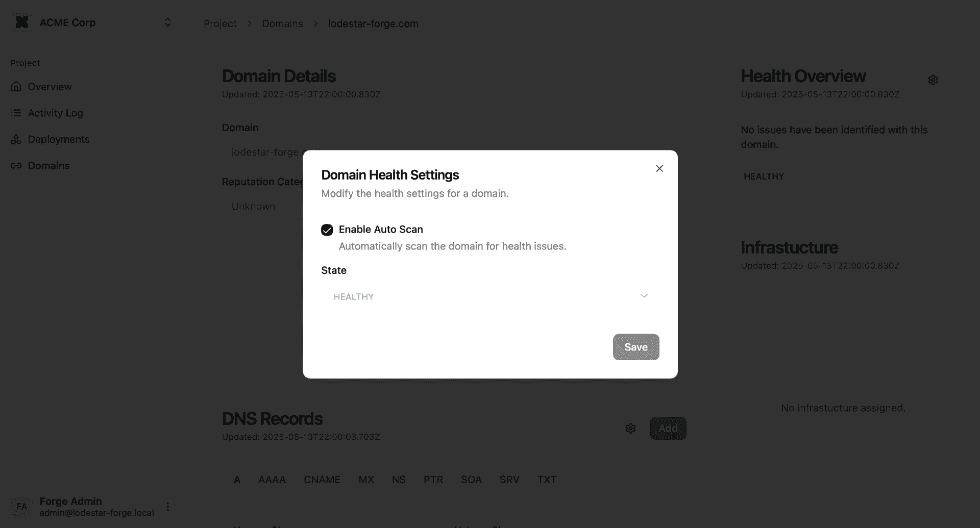This screenshot has height=528, width=980.
Task: Show the SOA records tab
Action: 471,480
